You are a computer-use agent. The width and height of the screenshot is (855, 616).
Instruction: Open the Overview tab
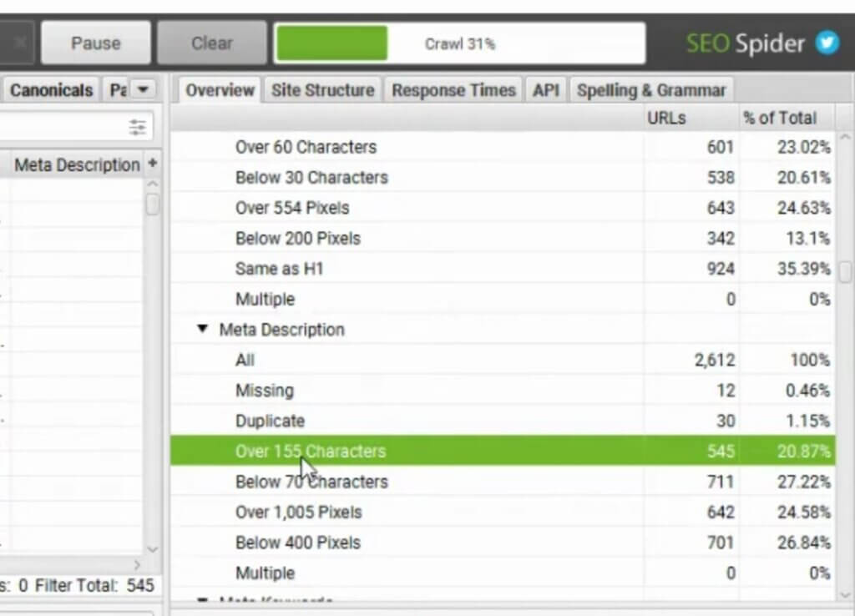(220, 90)
